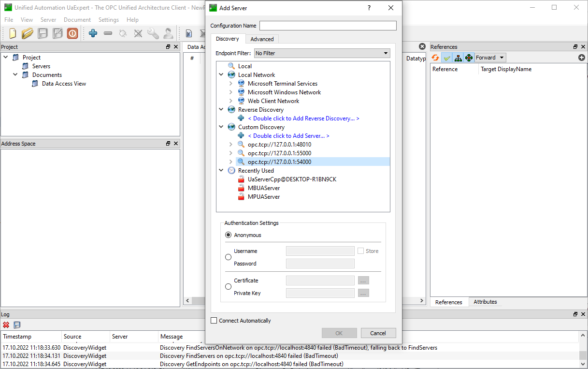Click the Save Project As icon
The height and width of the screenshot is (369, 588).
[x=57, y=33]
